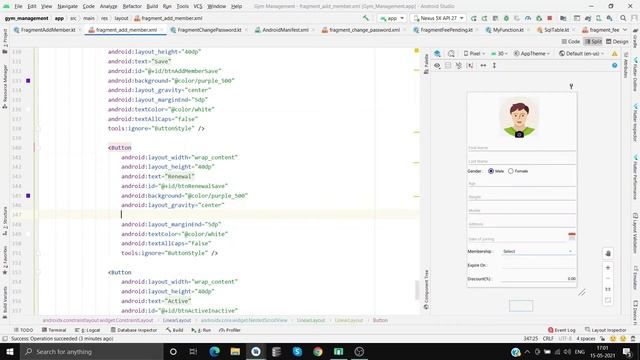Open Windows Start menu
Screen dimensions: 640x360
9,351
